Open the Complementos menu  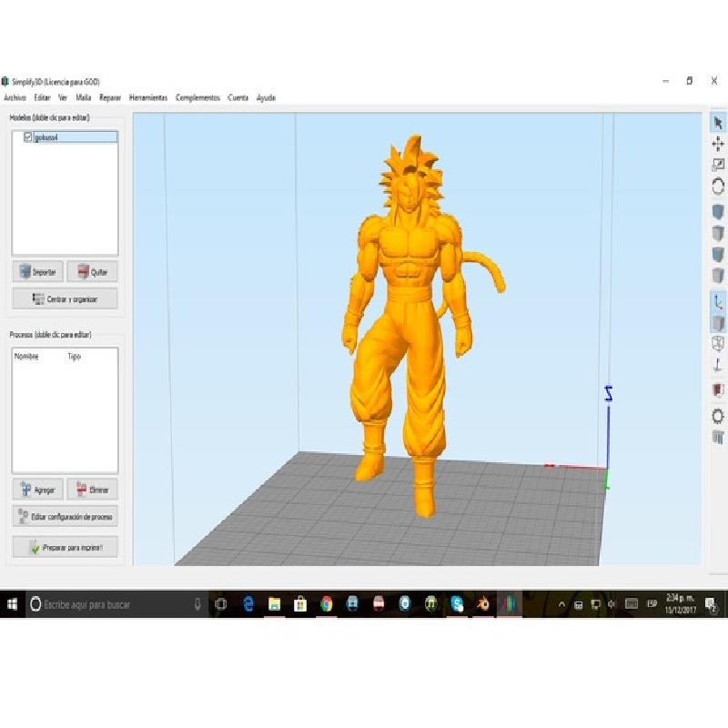click(197, 97)
